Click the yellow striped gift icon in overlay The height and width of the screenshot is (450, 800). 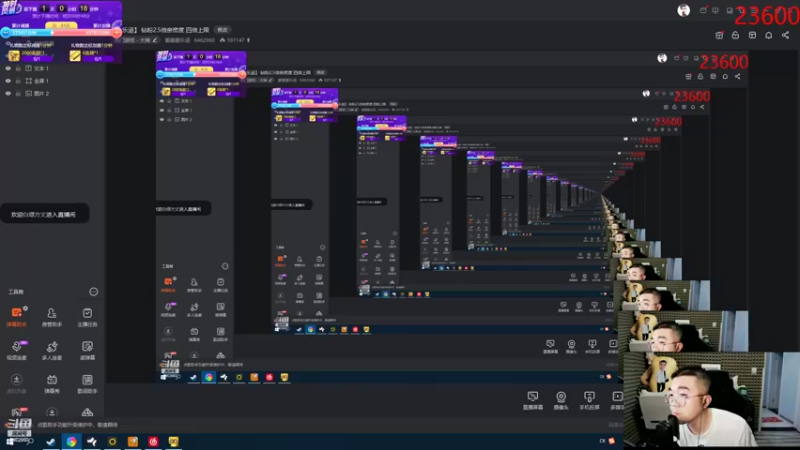pos(75,56)
